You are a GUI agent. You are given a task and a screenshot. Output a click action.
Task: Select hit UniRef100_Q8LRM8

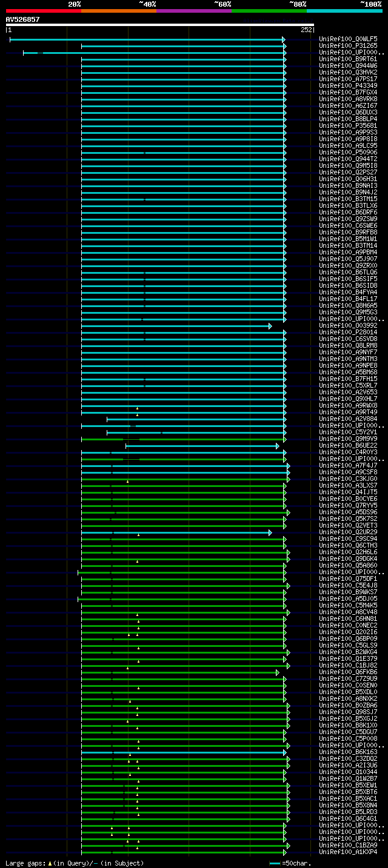[x=348, y=346]
